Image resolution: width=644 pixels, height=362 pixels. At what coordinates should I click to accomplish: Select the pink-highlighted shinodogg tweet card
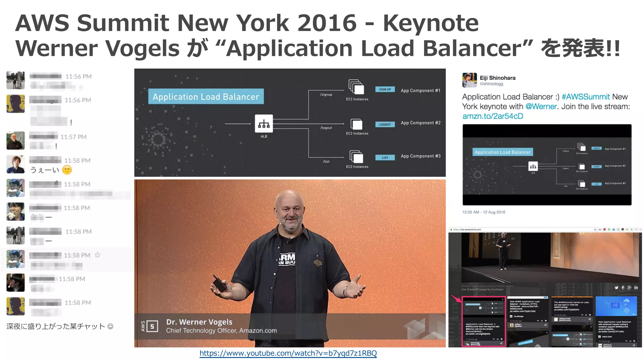coord(484,321)
